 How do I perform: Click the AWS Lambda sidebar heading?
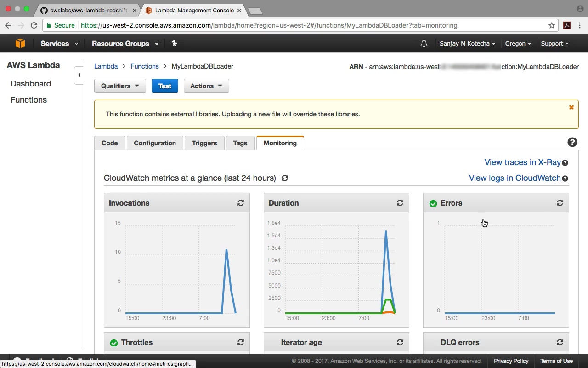(33, 65)
